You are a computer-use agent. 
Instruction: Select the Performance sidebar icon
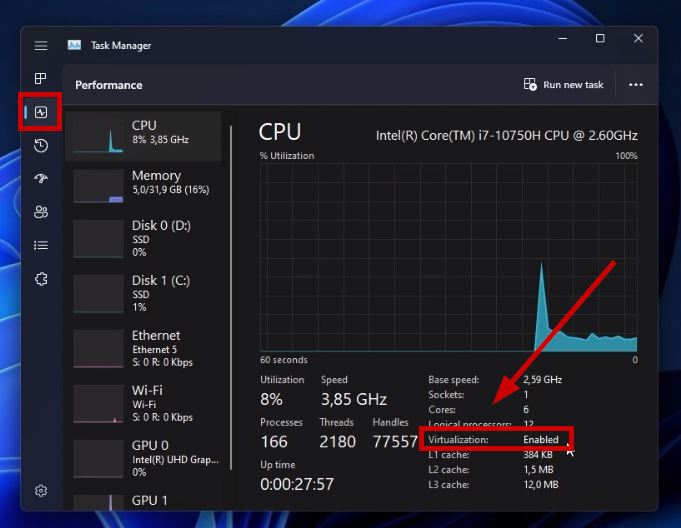41,112
